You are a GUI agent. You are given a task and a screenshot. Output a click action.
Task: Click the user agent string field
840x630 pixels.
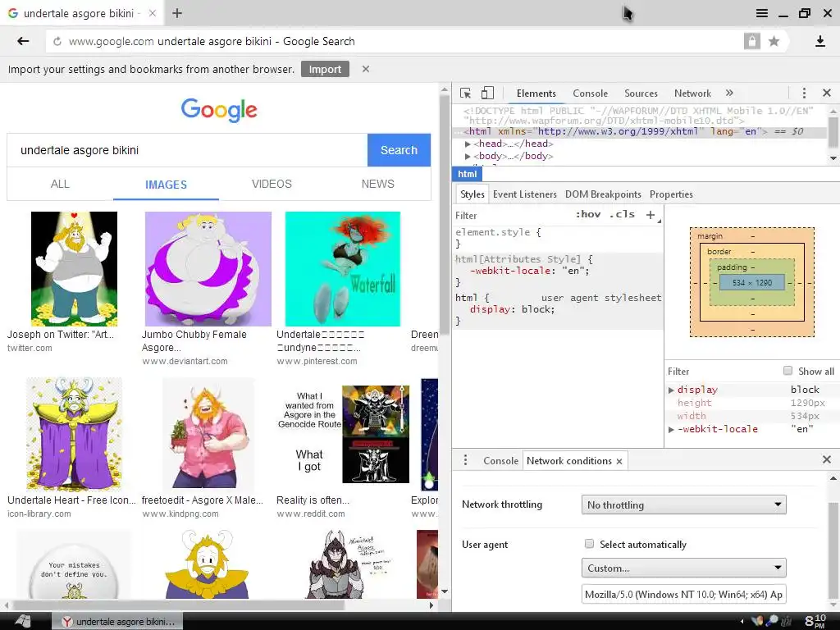point(683,594)
